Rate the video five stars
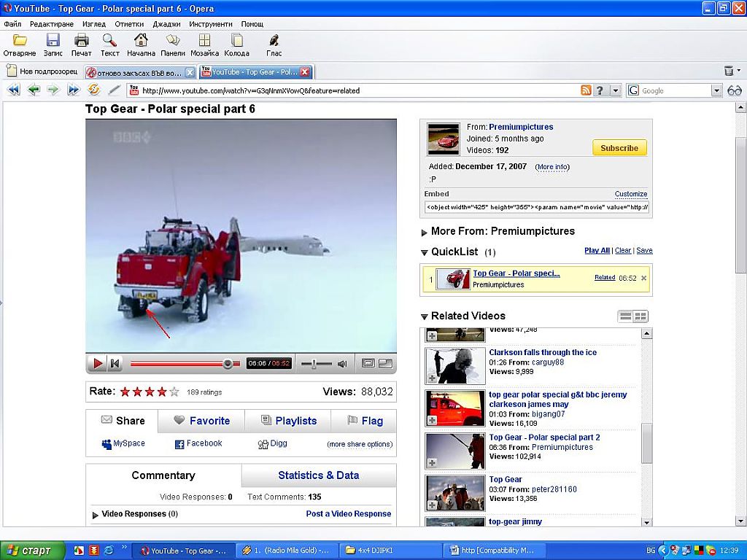The height and width of the screenshot is (560, 747). (x=174, y=392)
